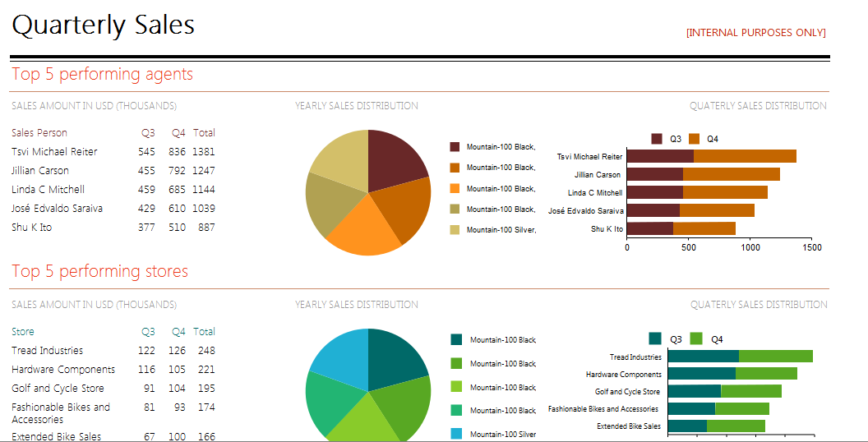
Task: Click the Sales Person column header
Action: click(39, 133)
